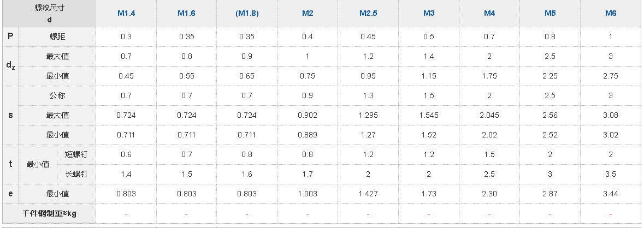This screenshot has height=228, width=644.
Task: Click the 1.427 value cell
Action: click(x=368, y=194)
